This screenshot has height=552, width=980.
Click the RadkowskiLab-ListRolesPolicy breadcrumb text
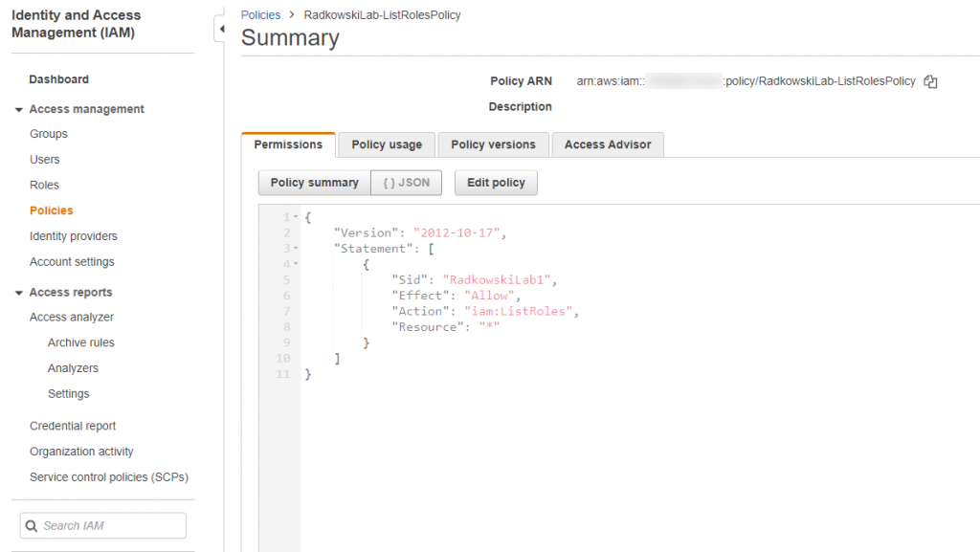(382, 15)
